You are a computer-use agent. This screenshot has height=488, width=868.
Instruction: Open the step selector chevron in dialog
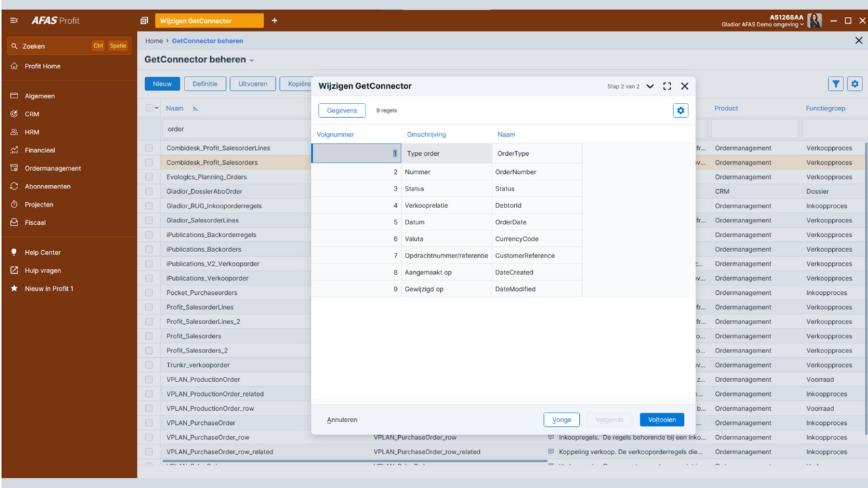pos(650,86)
